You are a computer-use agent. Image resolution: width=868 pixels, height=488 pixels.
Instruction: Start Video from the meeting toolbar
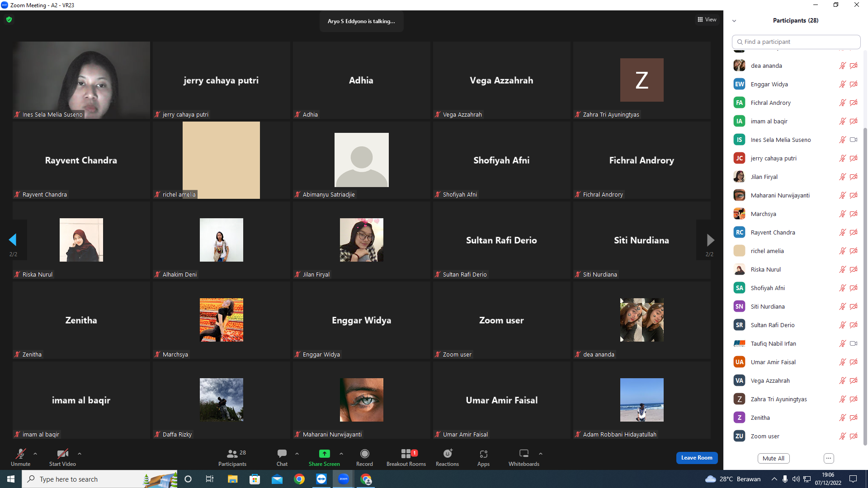click(62, 457)
